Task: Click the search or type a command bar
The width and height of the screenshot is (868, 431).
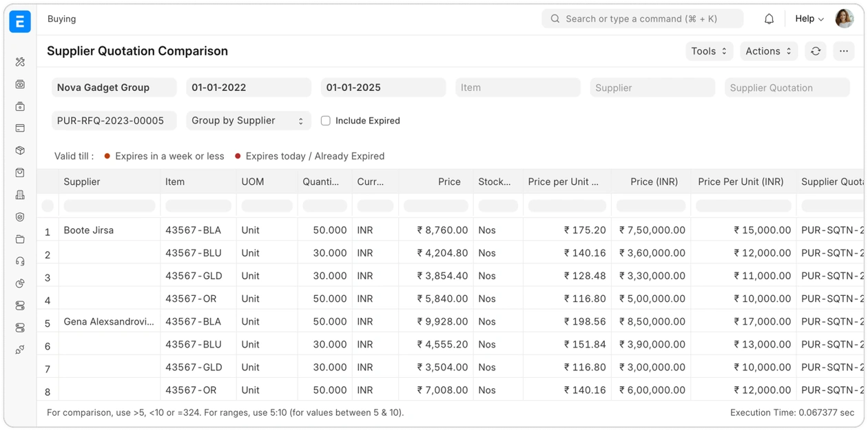Action: pyautogui.click(x=642, y=19)
